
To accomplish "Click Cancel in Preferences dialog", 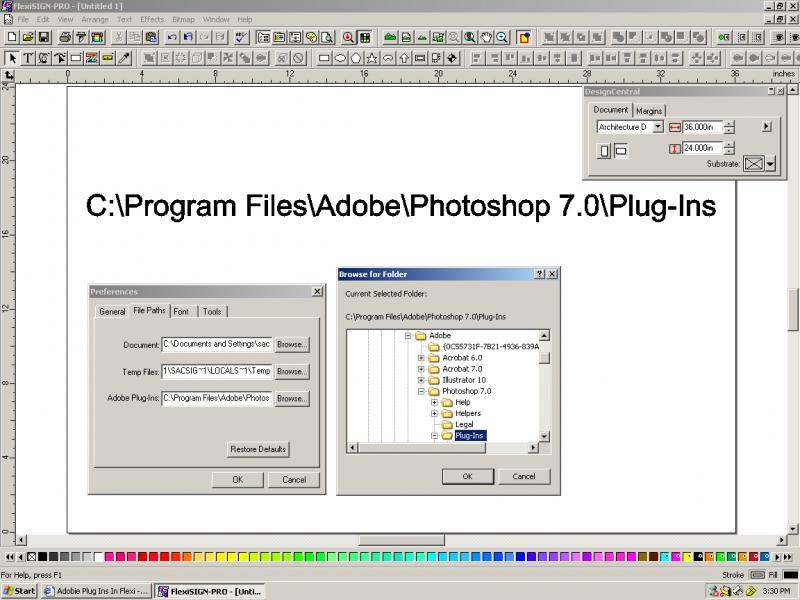I will 294,480.
